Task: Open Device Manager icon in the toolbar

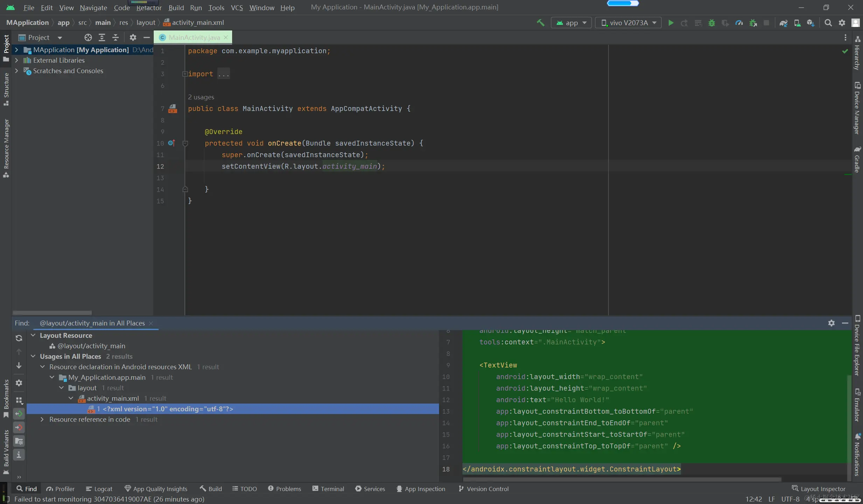Action: coord(797,23)
